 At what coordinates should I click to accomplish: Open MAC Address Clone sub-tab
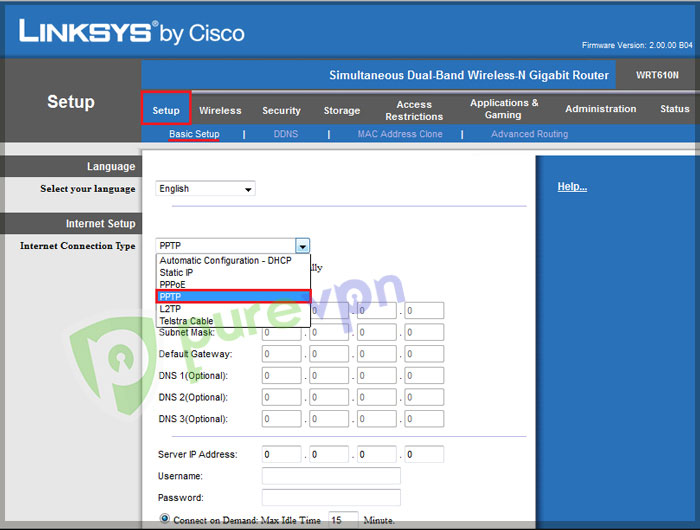click(400, 134)
